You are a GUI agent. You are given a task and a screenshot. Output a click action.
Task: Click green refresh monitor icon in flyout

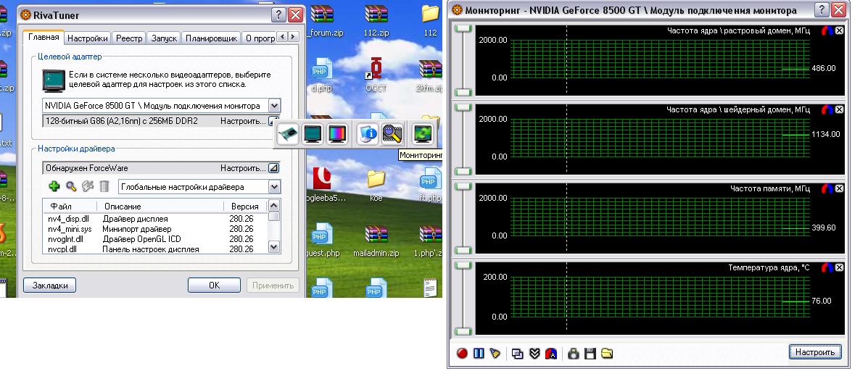(422, 133)
